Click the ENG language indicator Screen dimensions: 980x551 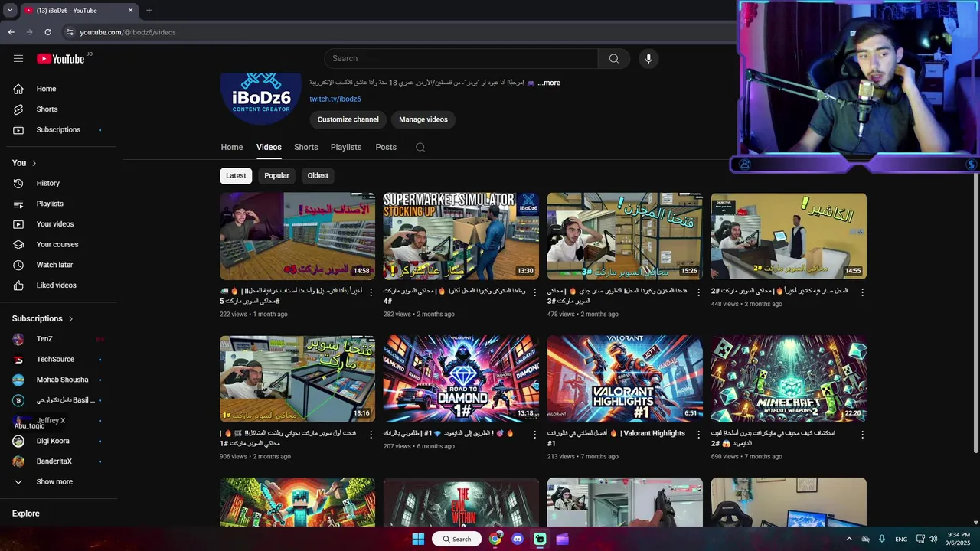pyautogui.click(x=901, y=539)
